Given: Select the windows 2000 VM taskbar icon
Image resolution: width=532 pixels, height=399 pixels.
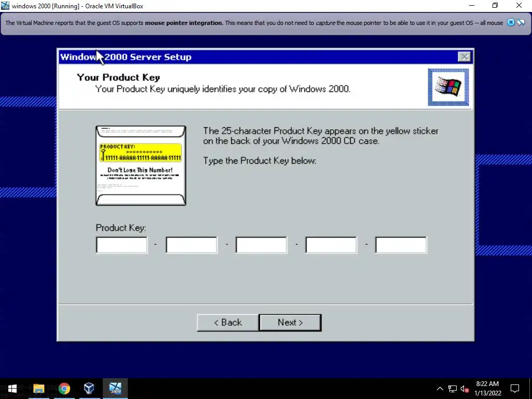Looking at the screenshot, I should (115, 389).
